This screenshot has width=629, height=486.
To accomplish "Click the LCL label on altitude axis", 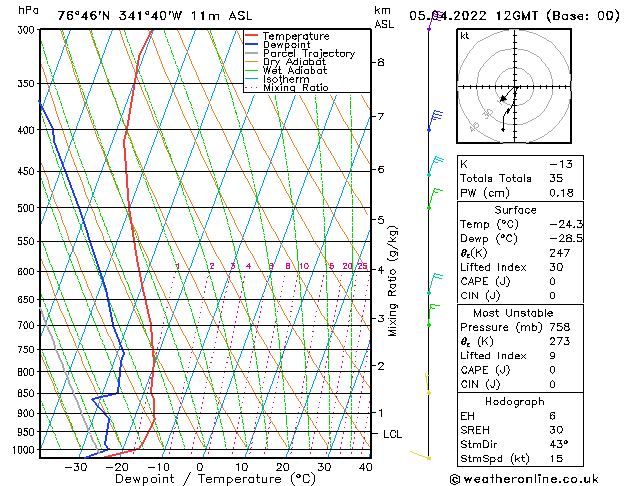I will tap(393, 434).
